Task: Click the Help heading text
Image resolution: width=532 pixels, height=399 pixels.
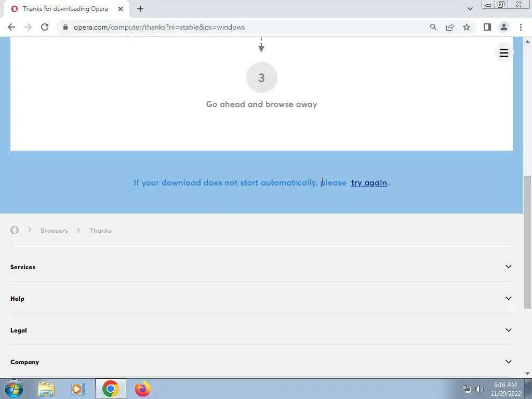Action: click(17, 299)
